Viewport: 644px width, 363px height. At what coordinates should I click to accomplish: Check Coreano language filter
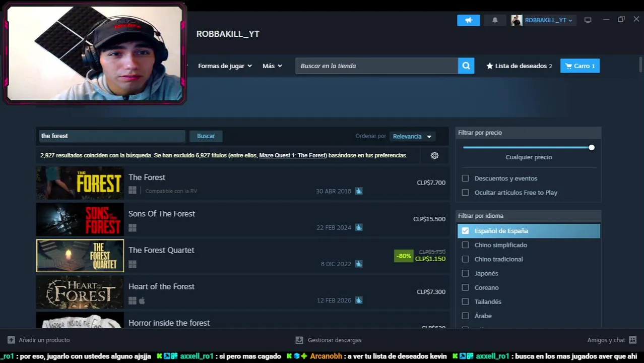coord(465,287)
